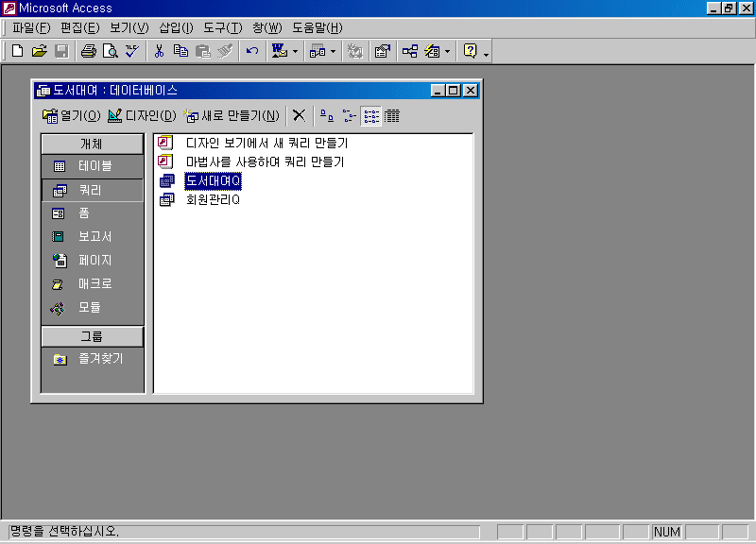The height and width of the screenshot is (544, 756).
Task: Click the Code toolbar icon
Action: point(355,51)
